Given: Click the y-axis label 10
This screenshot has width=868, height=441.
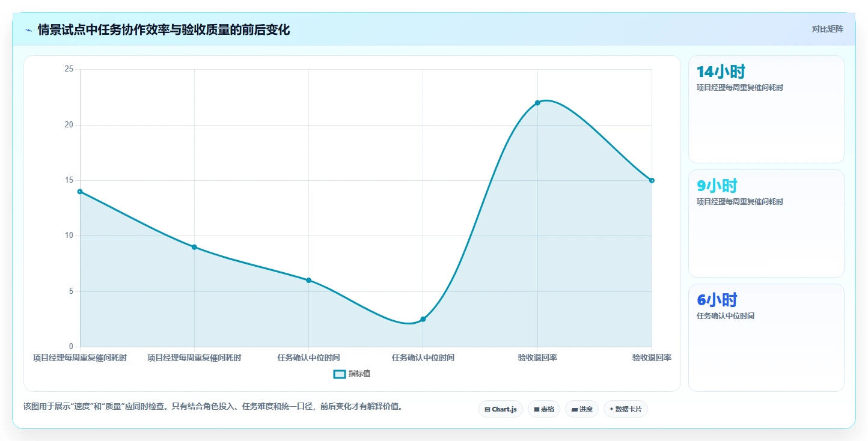Looking at the screenshot, I should [69, 236].
